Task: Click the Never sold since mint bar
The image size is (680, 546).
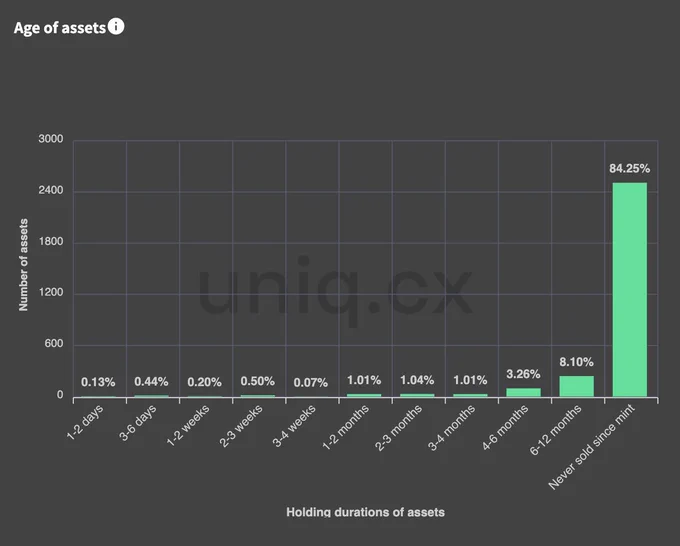Action: coord(629,289)
